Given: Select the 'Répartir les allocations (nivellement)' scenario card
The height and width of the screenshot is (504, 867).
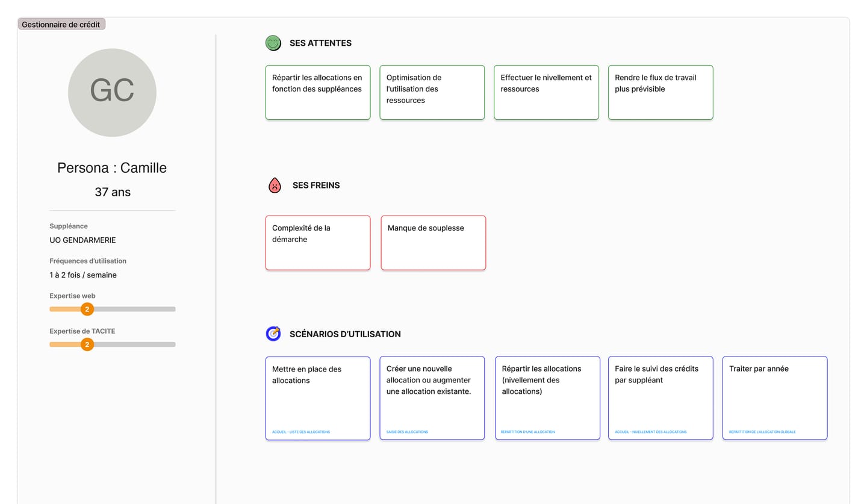Looking at the screenshot, I should (x=548, y=398).
